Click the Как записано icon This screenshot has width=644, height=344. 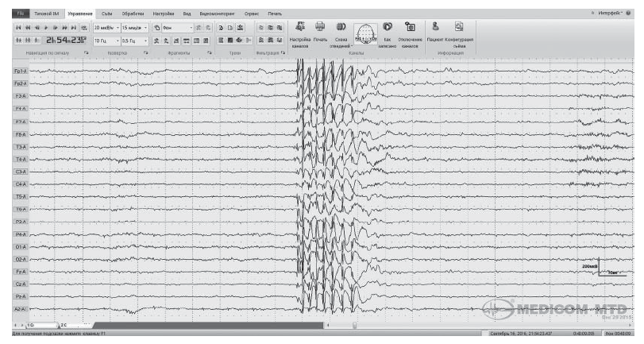pos(388,28)
